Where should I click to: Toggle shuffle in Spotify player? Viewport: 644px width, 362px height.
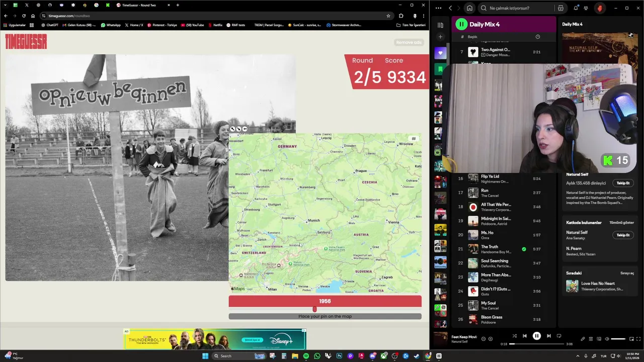click(514, 336)
